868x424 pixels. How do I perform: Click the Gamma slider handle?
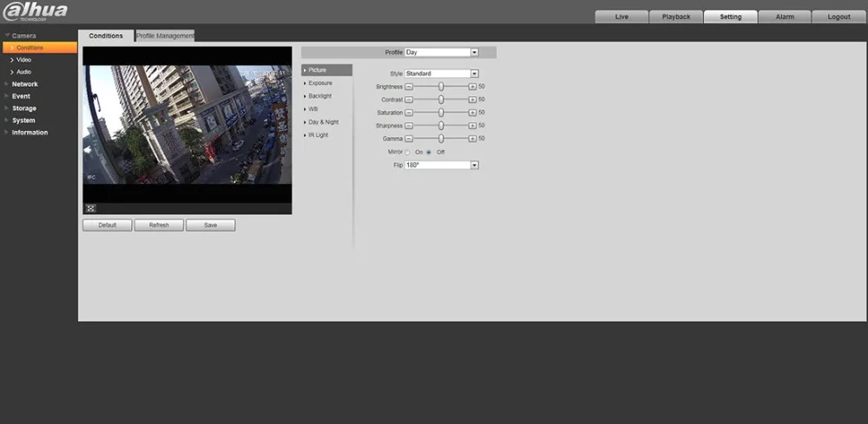click(441, 139)
